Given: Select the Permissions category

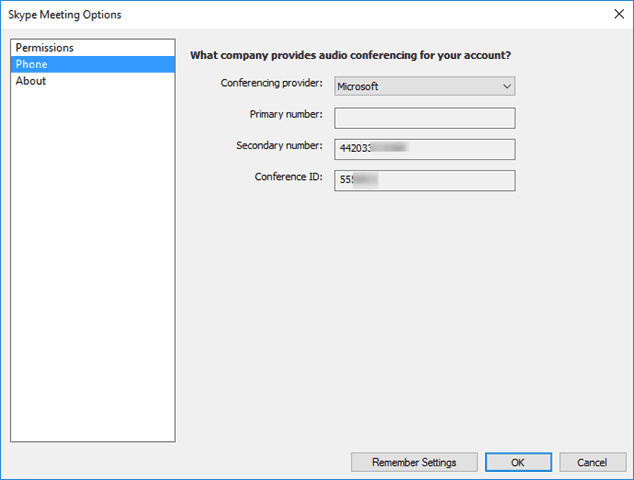Looking at the screenshot, I should point(93,48).
